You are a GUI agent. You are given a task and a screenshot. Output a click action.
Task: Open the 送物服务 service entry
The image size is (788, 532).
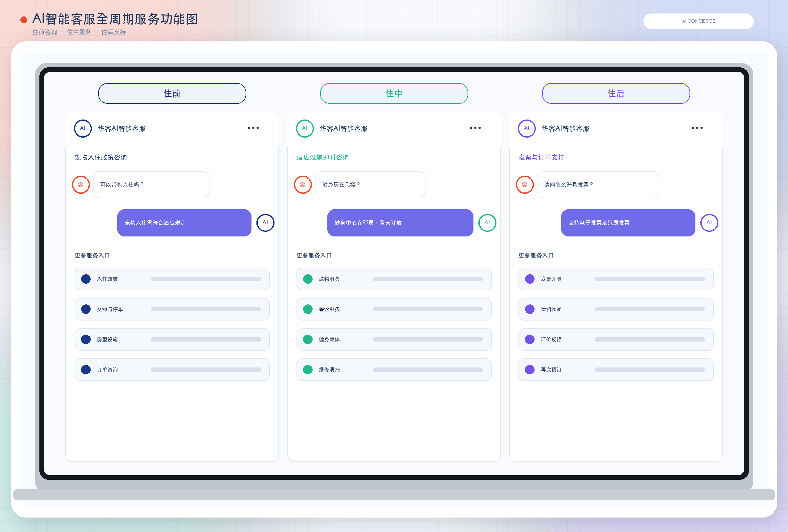point(394,279)
